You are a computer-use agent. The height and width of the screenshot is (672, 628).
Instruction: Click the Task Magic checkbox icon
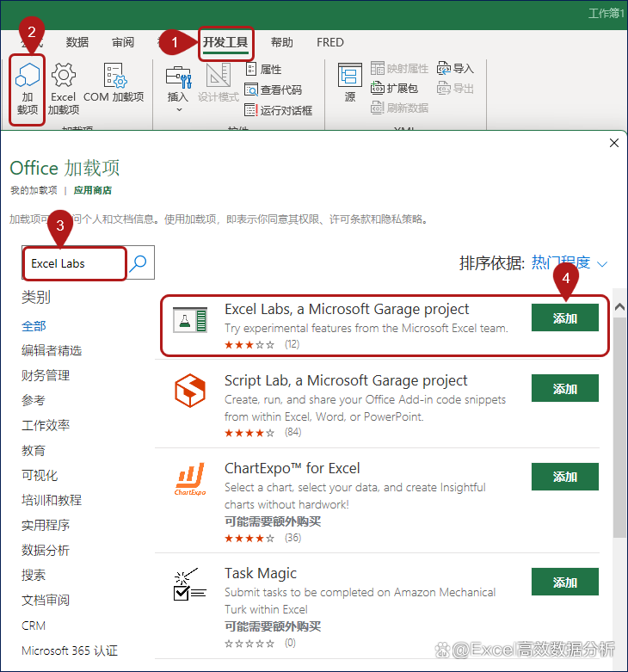[190, 584]
